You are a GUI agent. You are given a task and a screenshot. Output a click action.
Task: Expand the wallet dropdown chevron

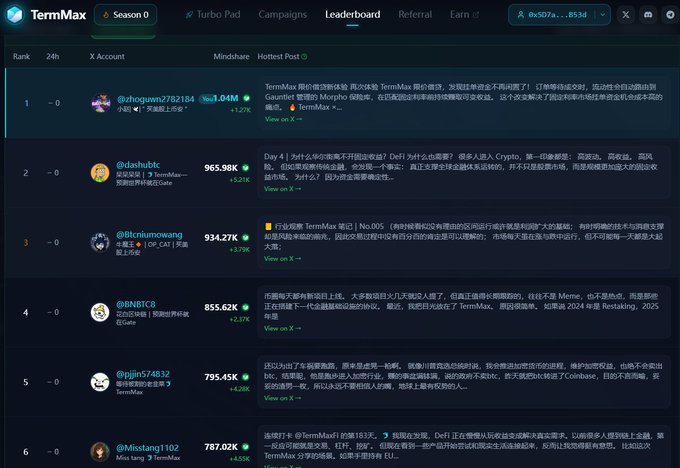[602, 15]
